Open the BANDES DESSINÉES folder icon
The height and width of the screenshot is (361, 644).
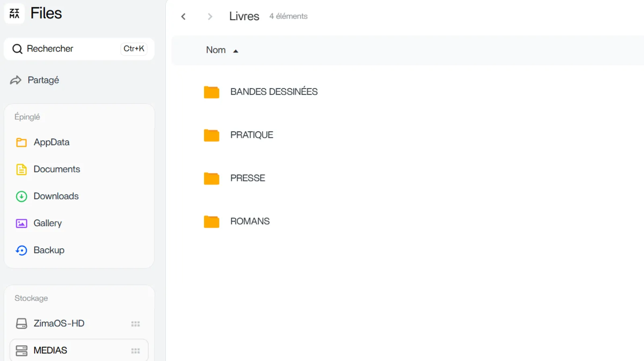pos(211,92)
